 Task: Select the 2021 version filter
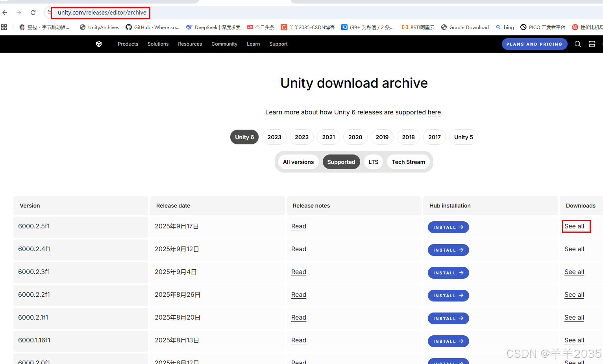pyautogui.click(x=328, y=137)
